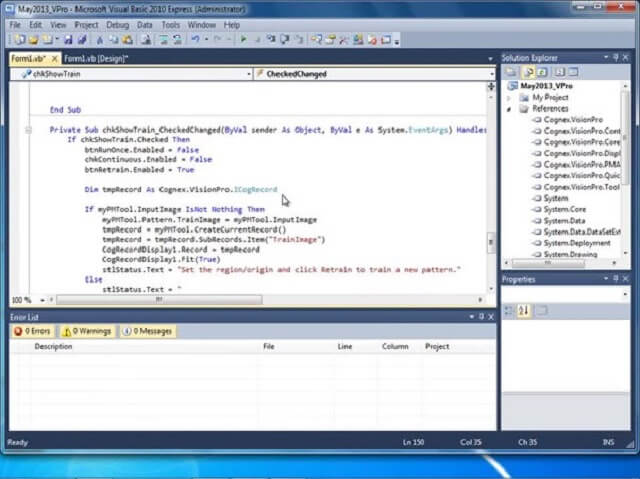This screenshot has height=479, width=640.
Task: Start debugging with the green play icon
Action: click(x=244, y=40)
